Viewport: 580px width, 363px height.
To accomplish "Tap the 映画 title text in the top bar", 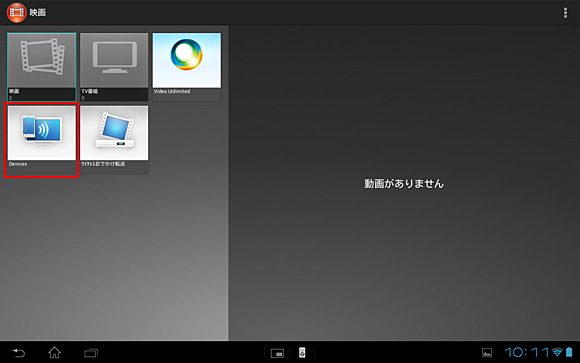I will pos(38,13).
